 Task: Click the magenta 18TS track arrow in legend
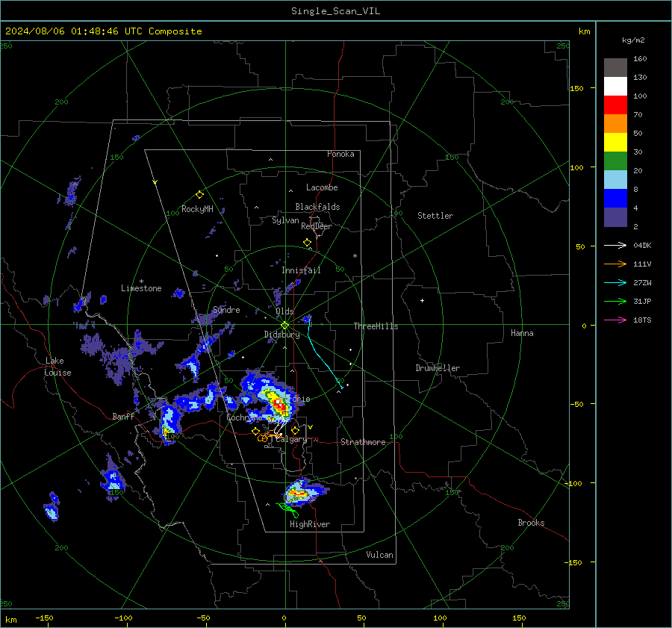[615, 320]
